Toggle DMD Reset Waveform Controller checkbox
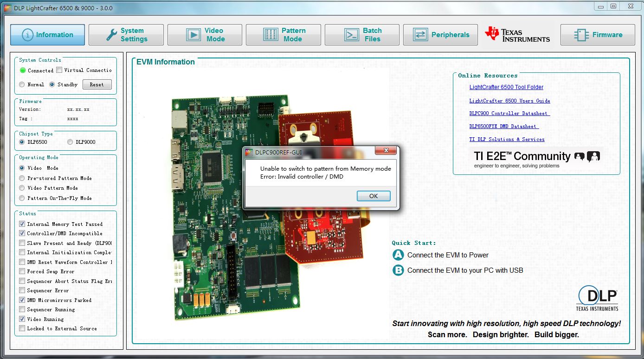Image resolution: width=644 pixels, height=359 pixels. click(x=22, y=262)
